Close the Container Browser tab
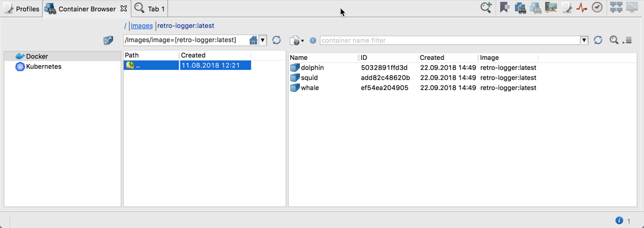The width and height of the screenshot is (644, 228). point(124,9)
